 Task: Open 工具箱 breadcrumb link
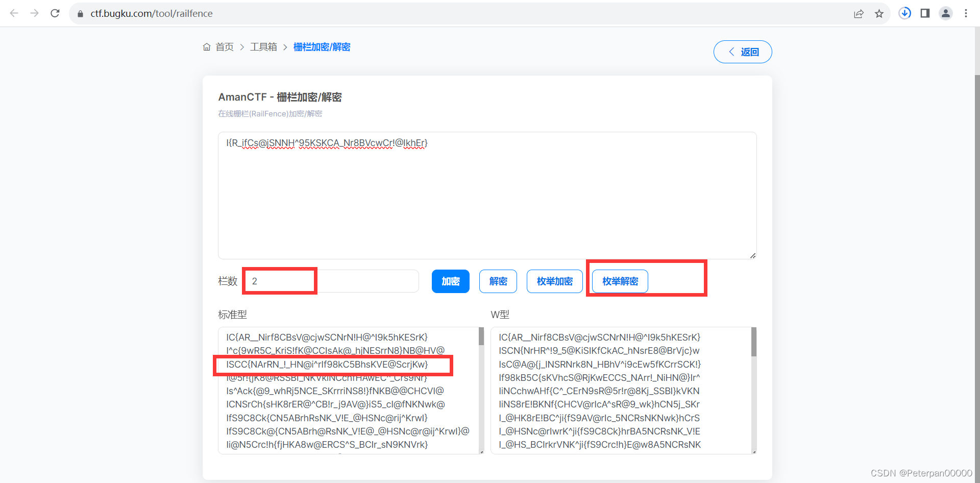tap(263, 47)
